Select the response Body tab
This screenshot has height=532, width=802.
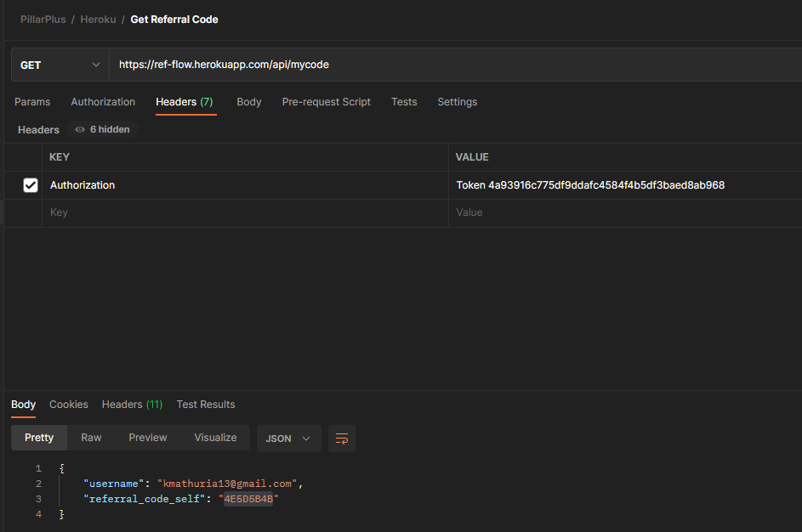pos(24,405)
